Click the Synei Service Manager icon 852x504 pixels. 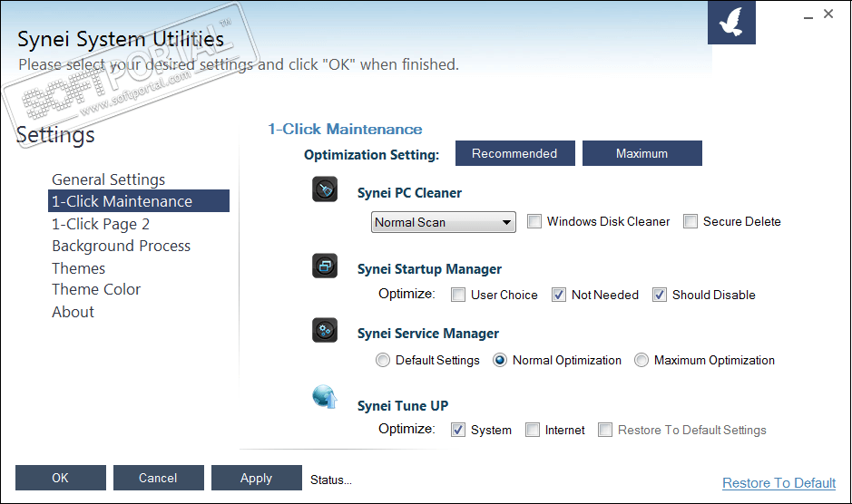coord(325,330)
